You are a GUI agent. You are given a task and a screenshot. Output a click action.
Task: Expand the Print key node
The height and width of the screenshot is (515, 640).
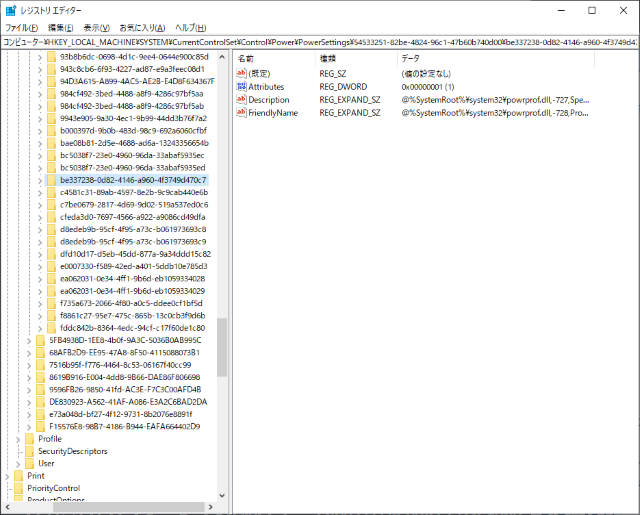[6, 476]
